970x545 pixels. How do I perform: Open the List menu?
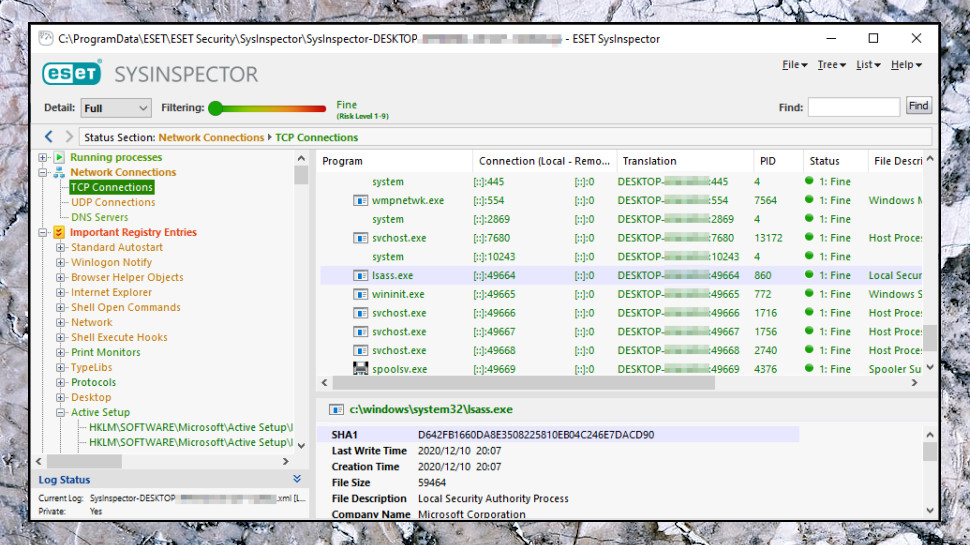coord(868,64)
